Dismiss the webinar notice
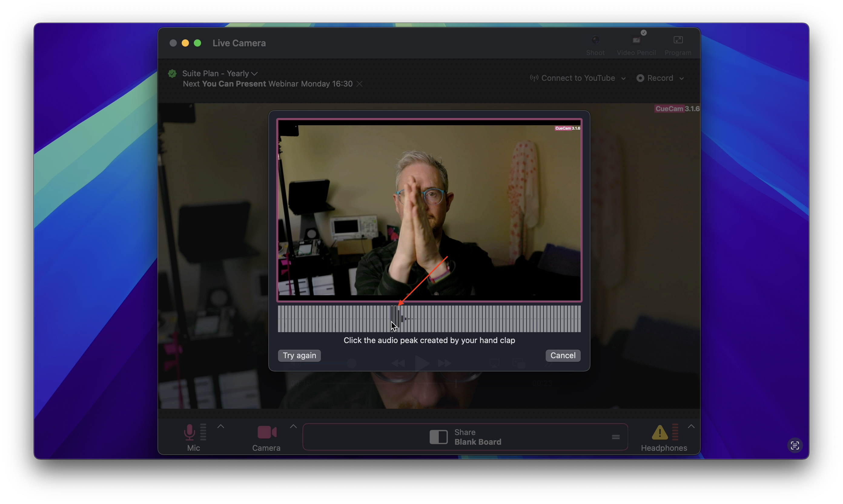 (x=359, y=84)
